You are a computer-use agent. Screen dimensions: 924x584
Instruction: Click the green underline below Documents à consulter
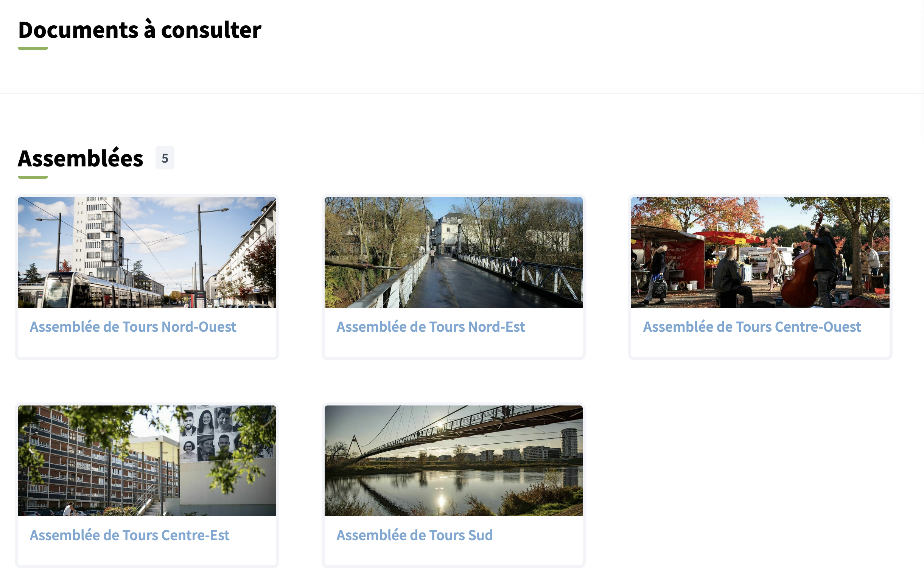(x=33, y=49)
